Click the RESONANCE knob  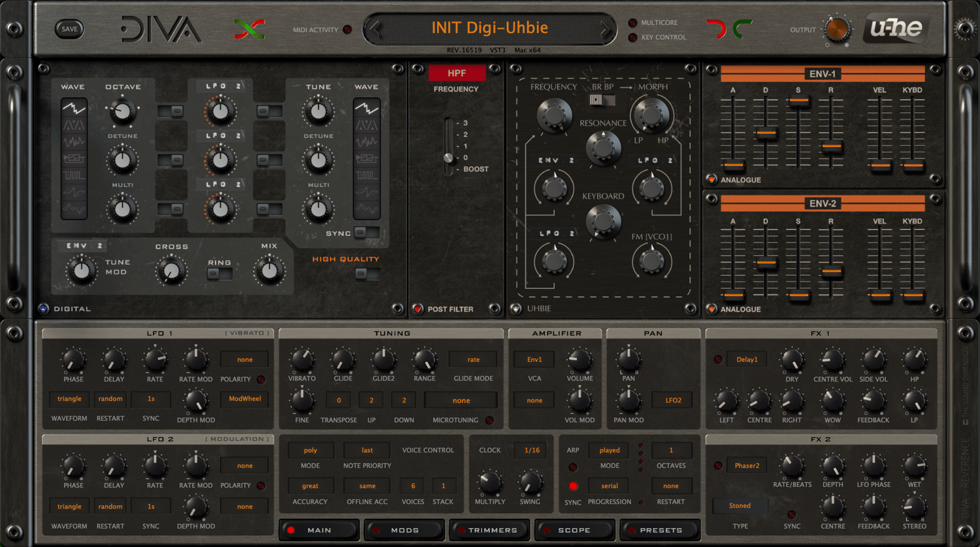(603, 147)
